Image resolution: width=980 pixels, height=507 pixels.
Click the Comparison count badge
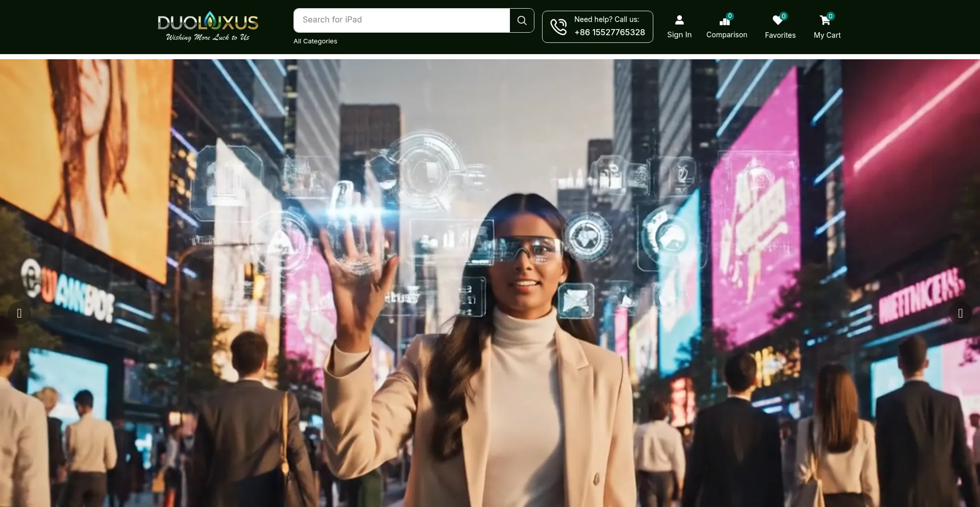point(730,16)
